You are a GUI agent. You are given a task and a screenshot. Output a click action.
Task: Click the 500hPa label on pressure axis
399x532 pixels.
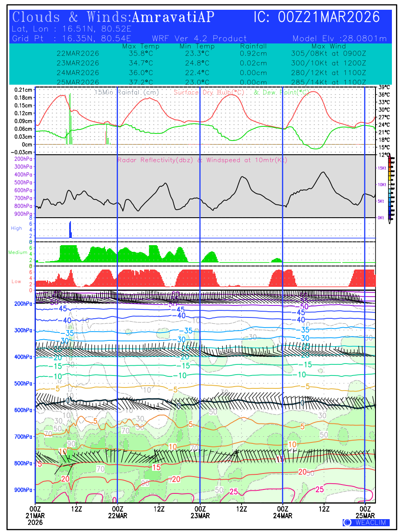point(22,383)
